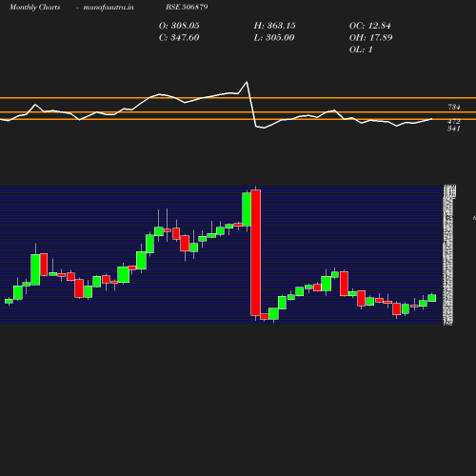Click the "OH: 17.89" reading
The width and height of the screenshot is (476, 476).
pos(370,38)
